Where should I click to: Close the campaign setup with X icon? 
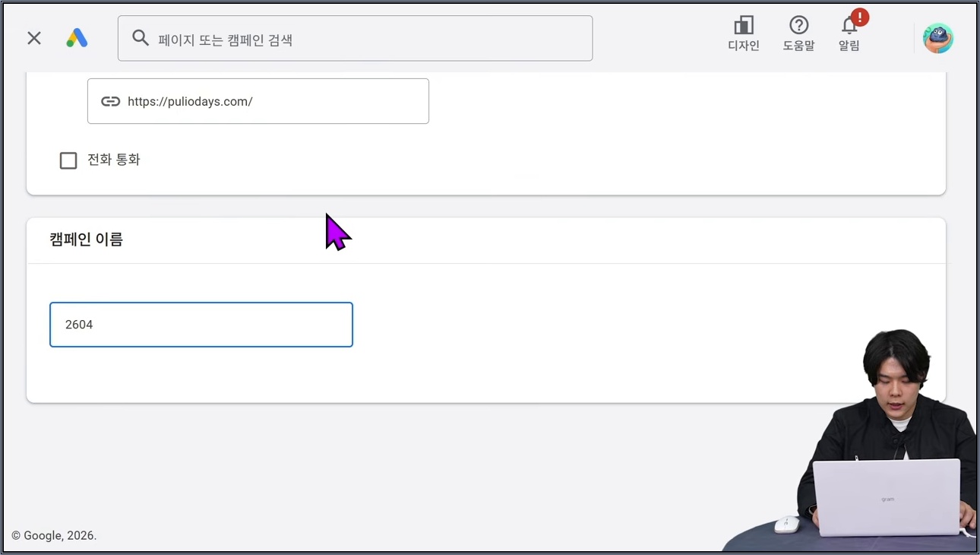(x=34, y=38)
